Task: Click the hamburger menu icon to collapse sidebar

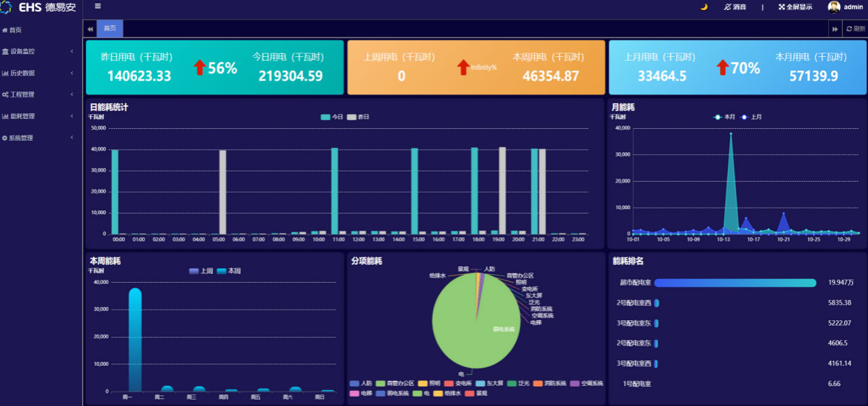Action: click(98, 6)
